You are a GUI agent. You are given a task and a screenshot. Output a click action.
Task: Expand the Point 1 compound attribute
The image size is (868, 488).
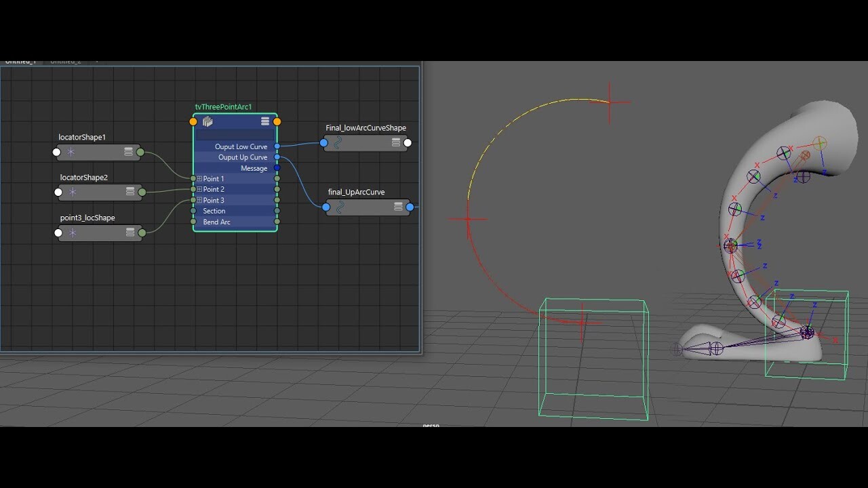coord(198,178)
